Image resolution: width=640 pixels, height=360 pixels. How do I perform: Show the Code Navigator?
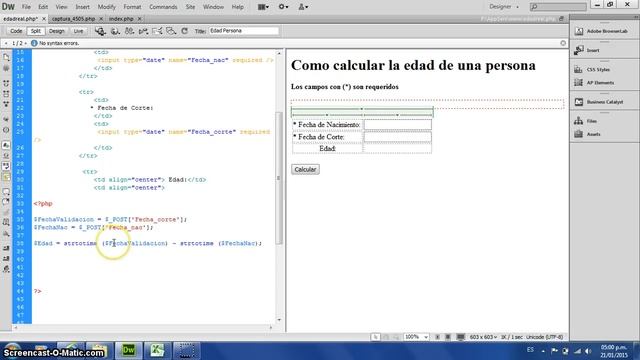tap(6, 69)
